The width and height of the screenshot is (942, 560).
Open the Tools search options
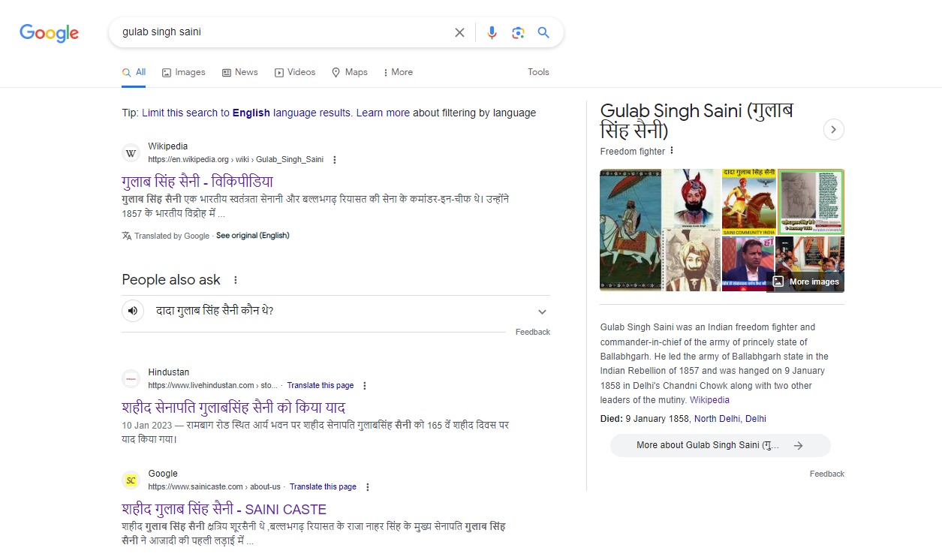(538, 72)
